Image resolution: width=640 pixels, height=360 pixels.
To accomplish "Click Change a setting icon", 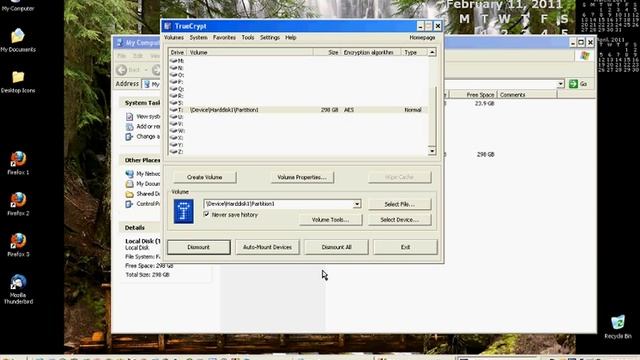I will click(129, 137).
